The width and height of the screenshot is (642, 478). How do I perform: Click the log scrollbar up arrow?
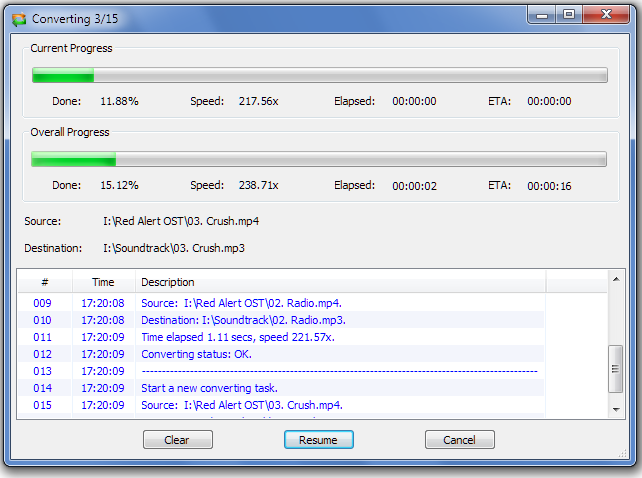[616, 279]
